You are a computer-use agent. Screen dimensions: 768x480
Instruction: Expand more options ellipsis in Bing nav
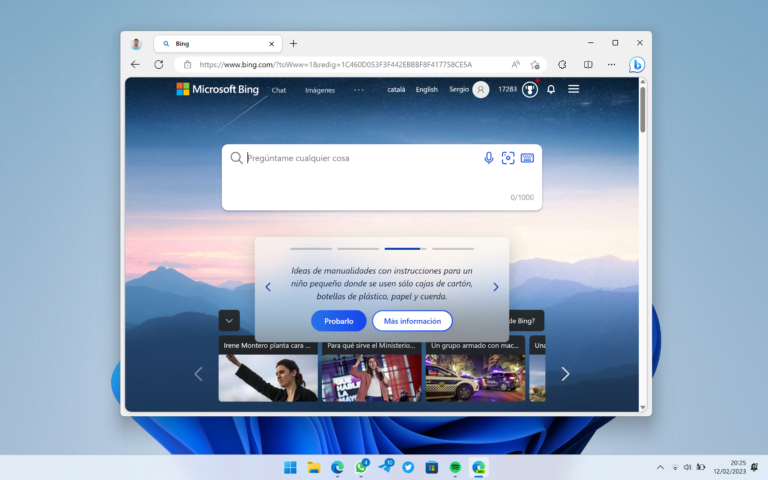[x=359, y=90]
